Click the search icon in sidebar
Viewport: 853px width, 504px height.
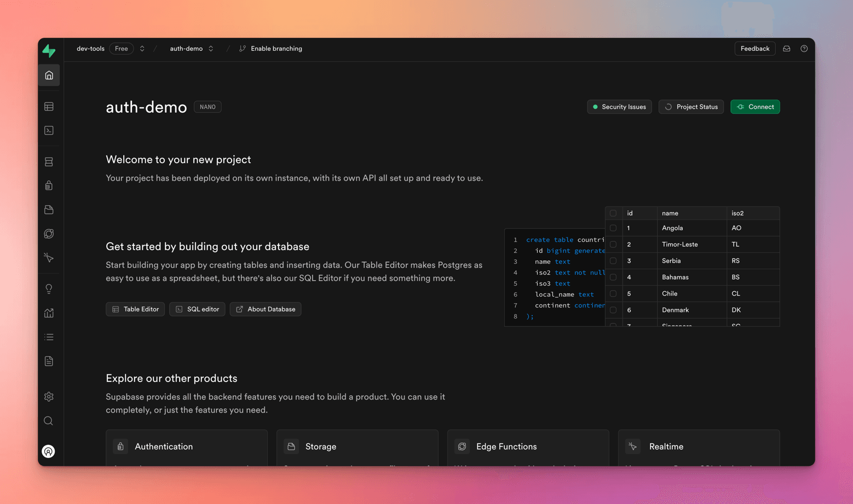[49, 421]
